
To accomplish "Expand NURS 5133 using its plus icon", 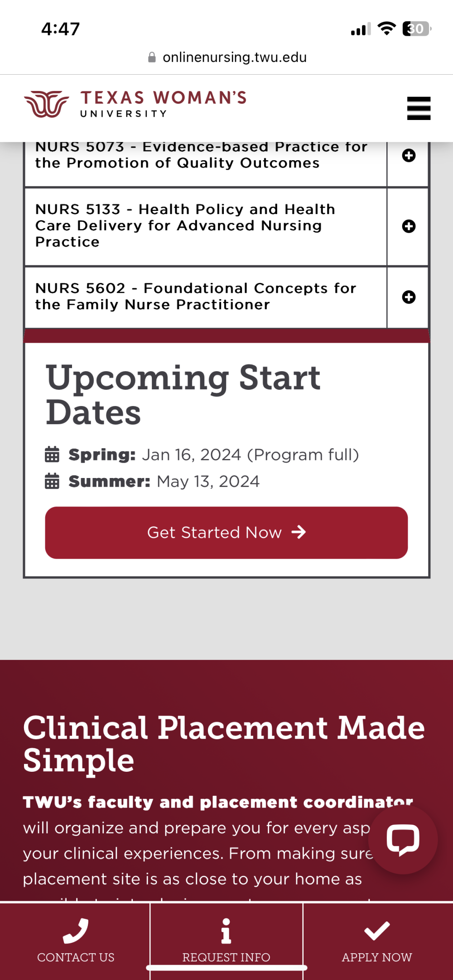I will [409, 226].
